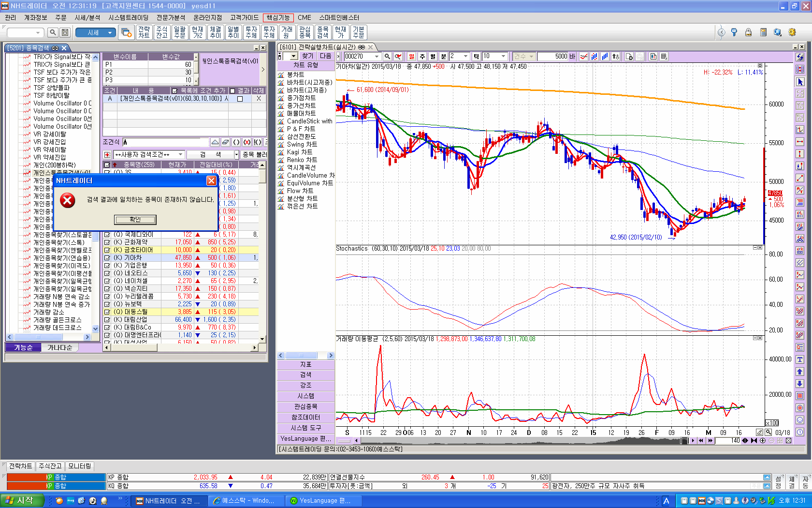Click the save layout icon in main toolbar

(65, 32)
